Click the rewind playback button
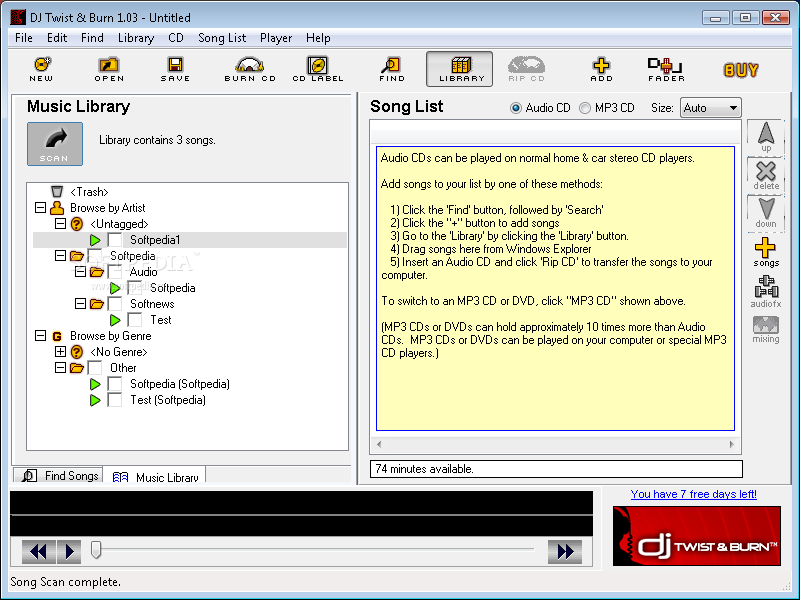 point(39,552)
